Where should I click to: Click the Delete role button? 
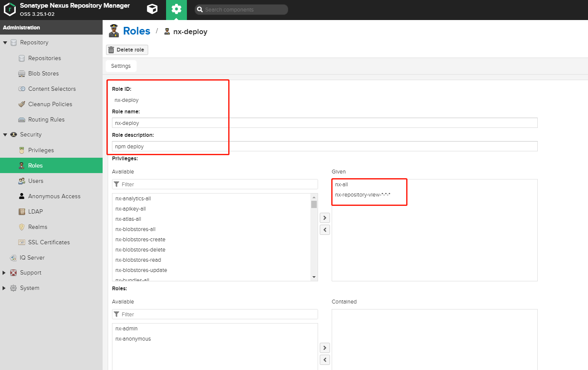(x=127, y=50)
